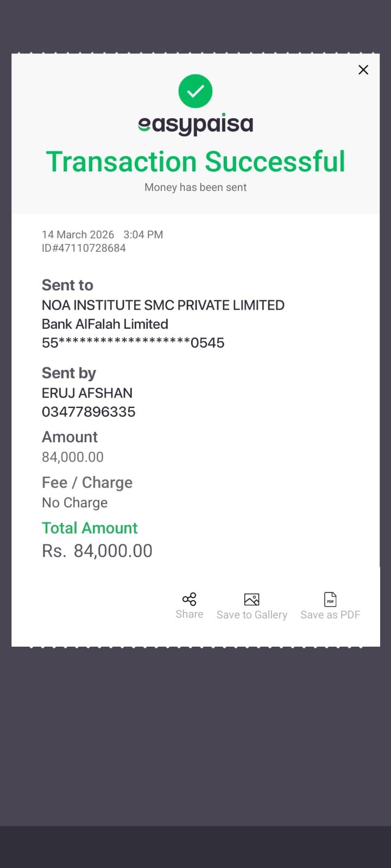This screenshot has height=868, width=391.
Task: Tap the green success checkmark icon
Action: (195, 91)
